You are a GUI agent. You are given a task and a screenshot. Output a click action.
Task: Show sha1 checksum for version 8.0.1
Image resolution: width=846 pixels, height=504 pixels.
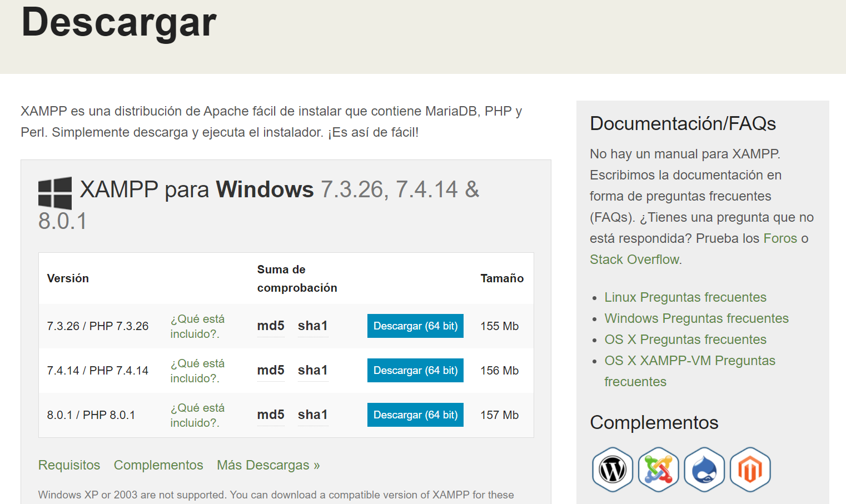[313, 415]
